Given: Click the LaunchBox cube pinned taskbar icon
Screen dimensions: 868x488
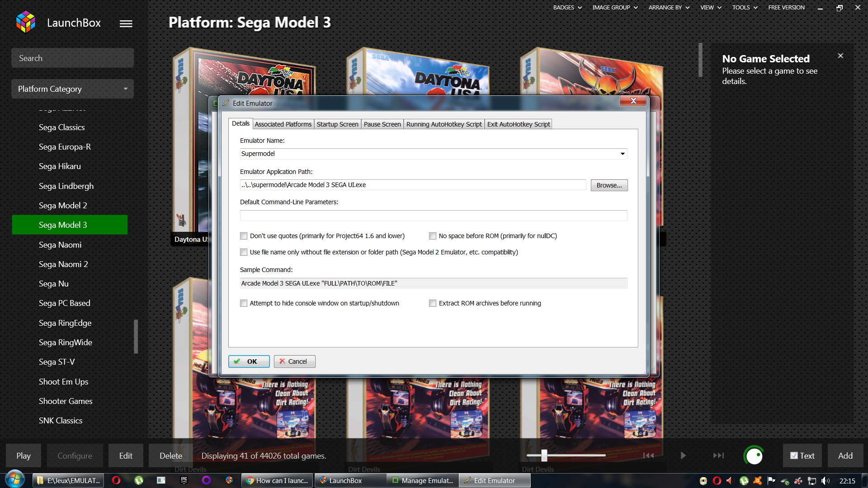Looking at the screenshot, I should pyautogui.click(x=229, y=480).
